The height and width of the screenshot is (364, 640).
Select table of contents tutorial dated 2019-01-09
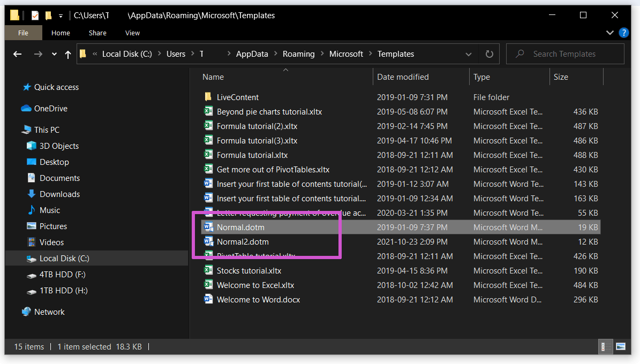click(x=291, y=198)
